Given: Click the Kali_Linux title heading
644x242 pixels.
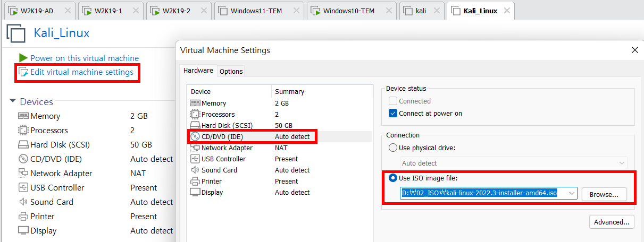Looking at the screenshot, I should pyautogui.click(x=62, y=33).
